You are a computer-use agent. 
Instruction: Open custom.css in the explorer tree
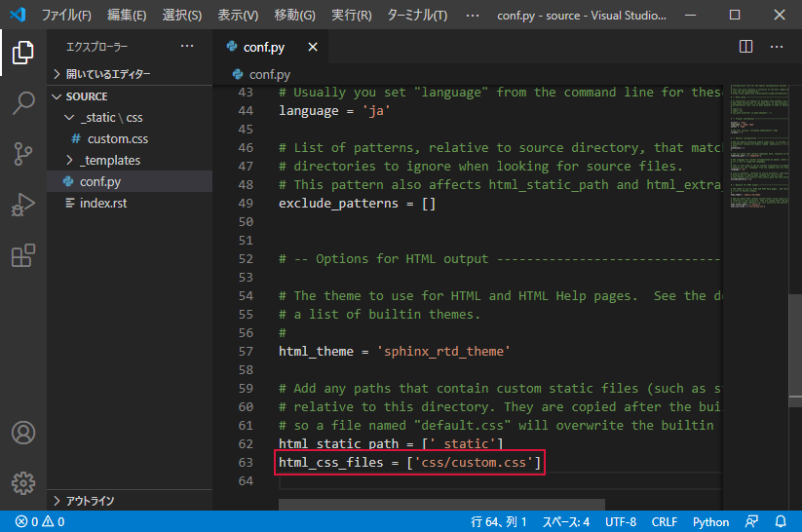(131, 138)
